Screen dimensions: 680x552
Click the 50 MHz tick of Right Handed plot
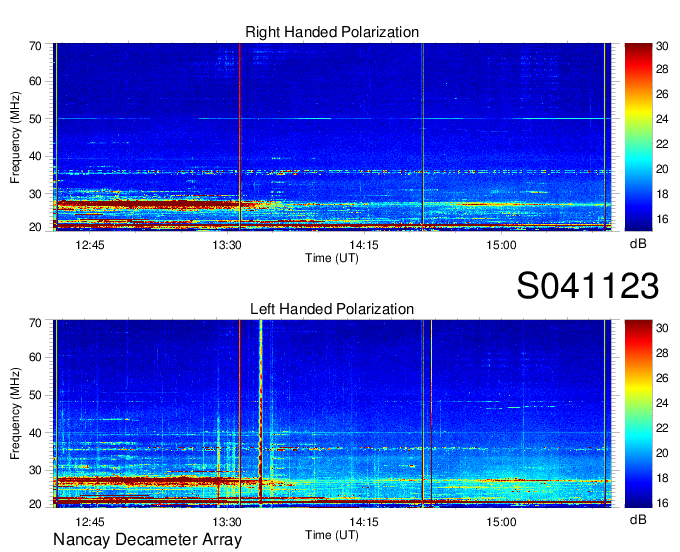35,119
